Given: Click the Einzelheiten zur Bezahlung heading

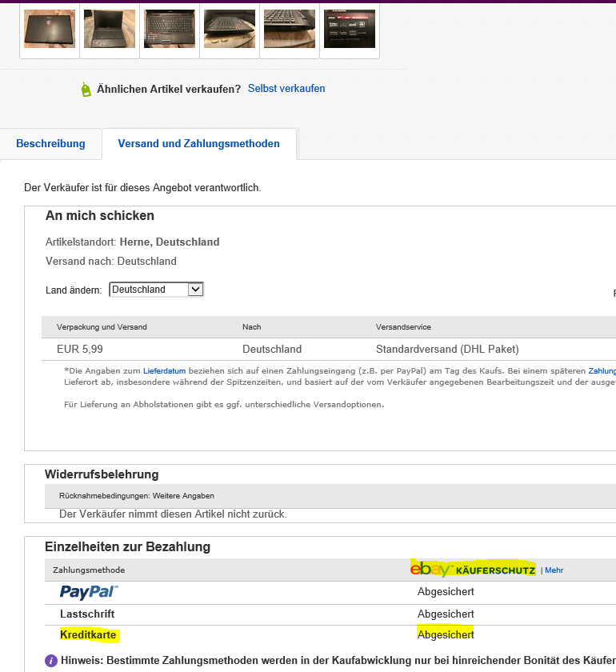Looking at the screenshot, I should (x=127, y=547).
